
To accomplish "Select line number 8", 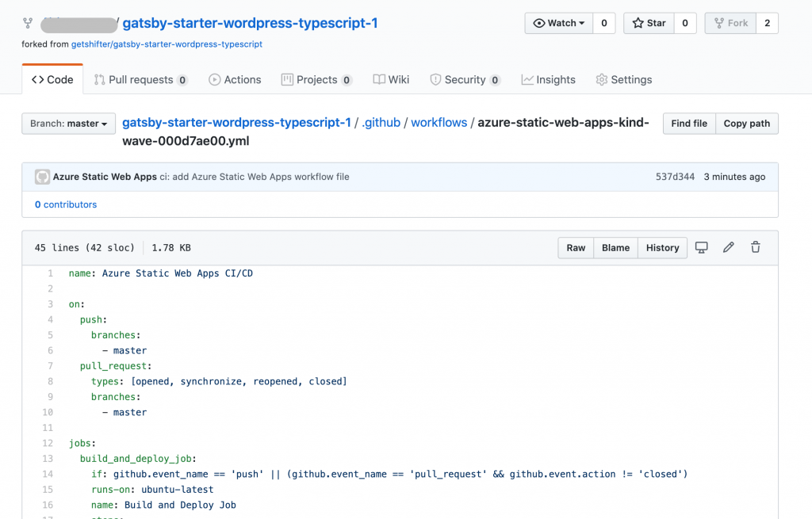I will click(50, 381).
